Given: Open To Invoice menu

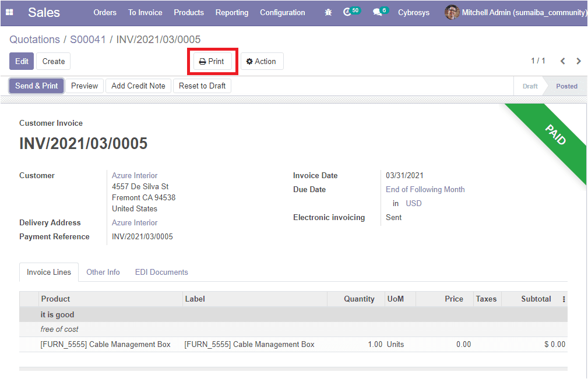Looking at the screenshot, I should click(145, 12).
